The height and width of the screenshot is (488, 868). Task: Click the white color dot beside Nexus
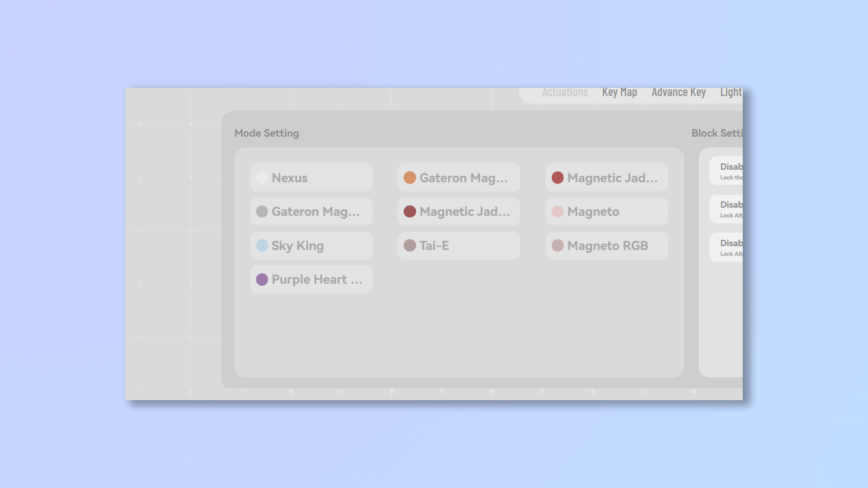(x=261, y=177)
